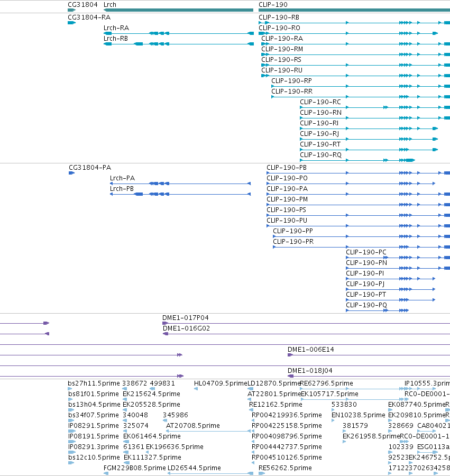Select EST RP004219936.5prime
This screenshot has height=476, width=450.
287,415
